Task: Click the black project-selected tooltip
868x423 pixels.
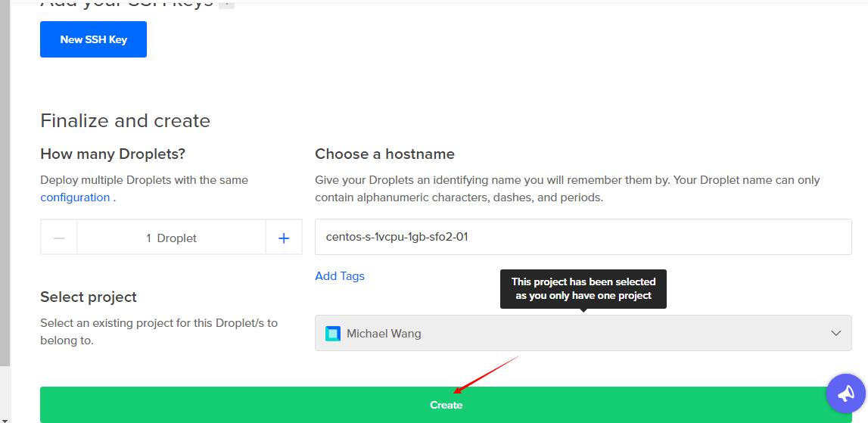Action: (583, 288)
